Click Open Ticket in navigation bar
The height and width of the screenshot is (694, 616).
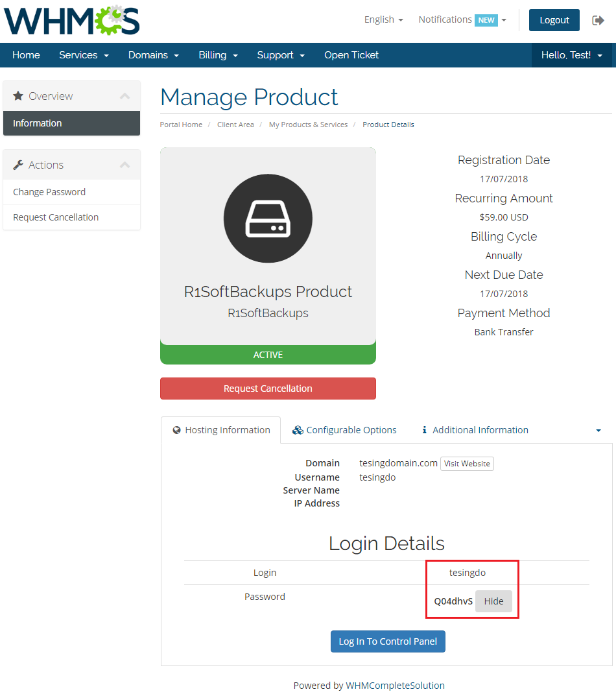(351, 55)
